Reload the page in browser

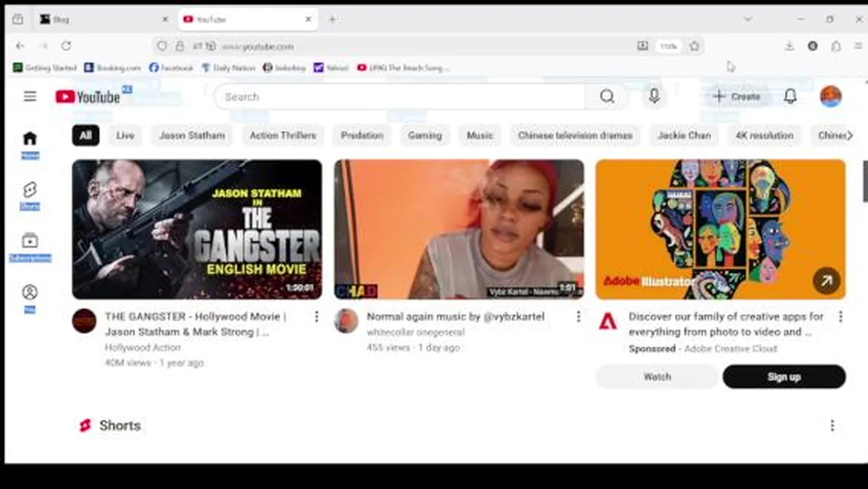tap(66, 46)
